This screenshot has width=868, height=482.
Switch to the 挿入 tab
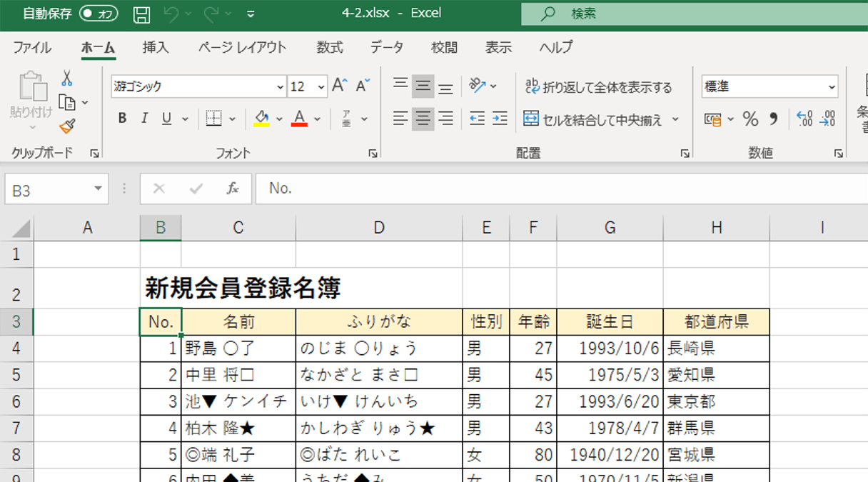156,48
